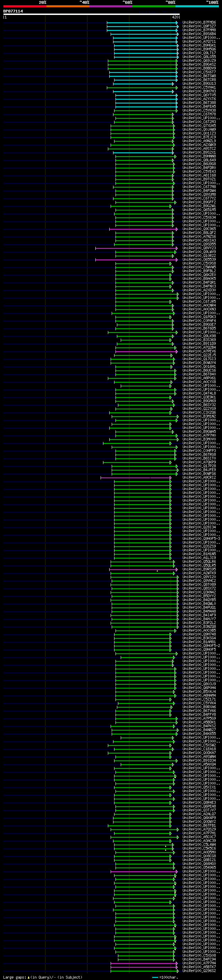This screenshot has height=980, width=222.
Task: Click the magenta alignment bar for UniRef100_B9RS95
Action: (144, 569)
